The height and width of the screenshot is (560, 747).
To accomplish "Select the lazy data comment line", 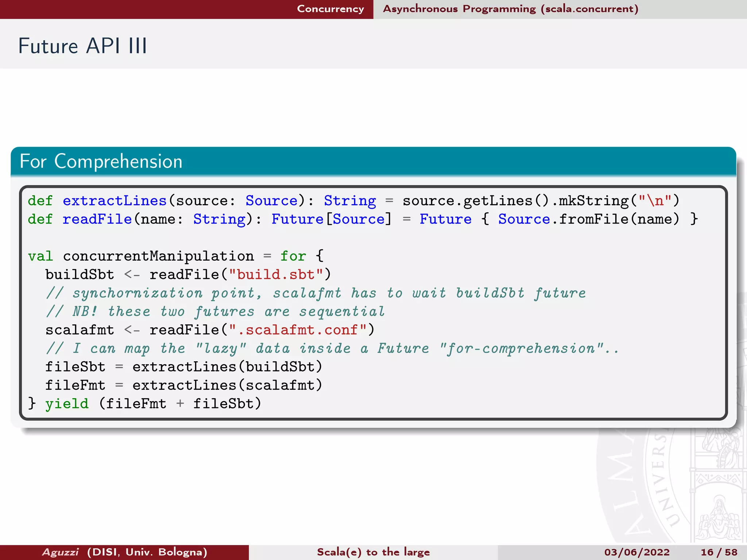I will (x=333, y=349).
